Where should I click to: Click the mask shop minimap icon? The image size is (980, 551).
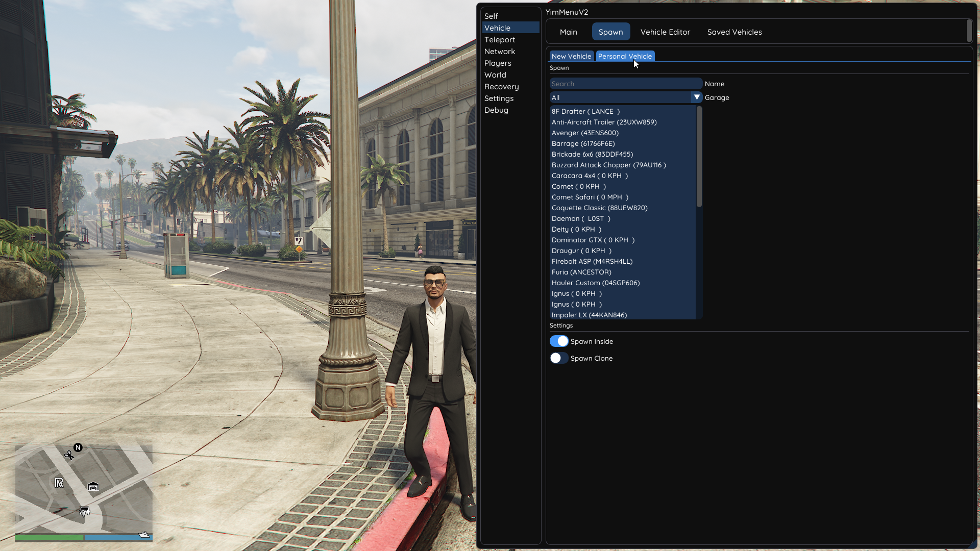85,511
